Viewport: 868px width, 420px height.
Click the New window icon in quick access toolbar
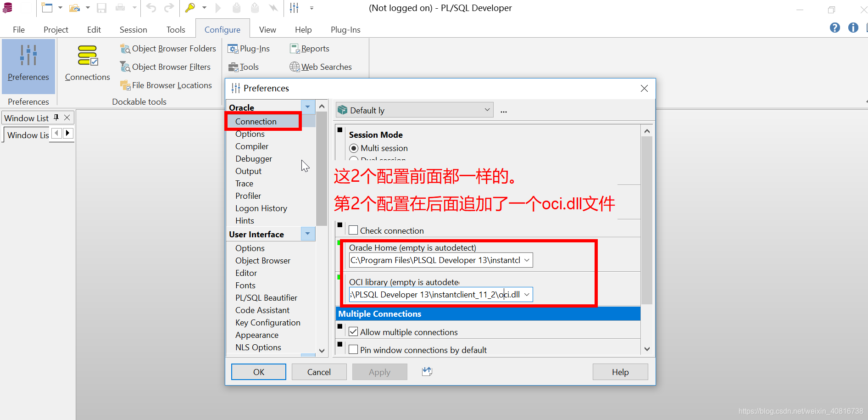47,8
